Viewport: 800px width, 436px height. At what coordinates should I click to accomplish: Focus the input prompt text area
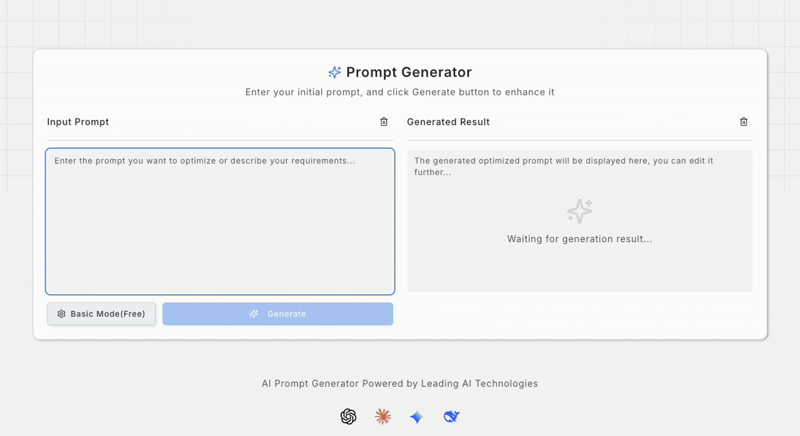pyautogui.click(x=220, y=221)
